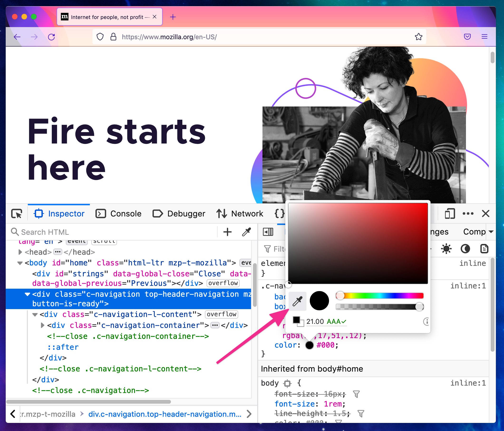Expand head's ellipsis badge
This screenshot has height=431, width=504.
[x=58, y=252]
